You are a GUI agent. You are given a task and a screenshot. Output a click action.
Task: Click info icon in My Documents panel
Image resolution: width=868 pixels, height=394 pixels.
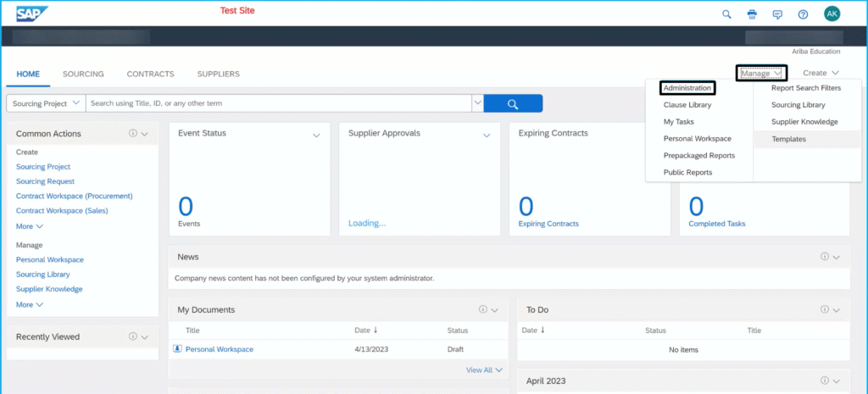click(x=483, y=310)
